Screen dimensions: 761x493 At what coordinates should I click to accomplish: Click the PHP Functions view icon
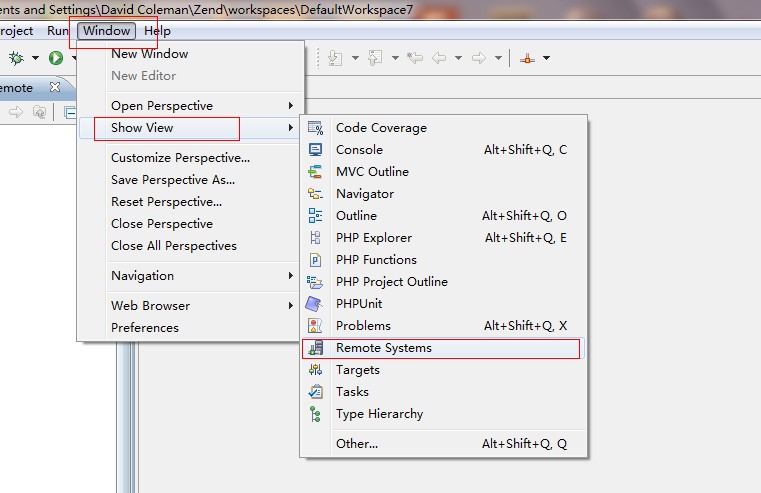point(315,260)
